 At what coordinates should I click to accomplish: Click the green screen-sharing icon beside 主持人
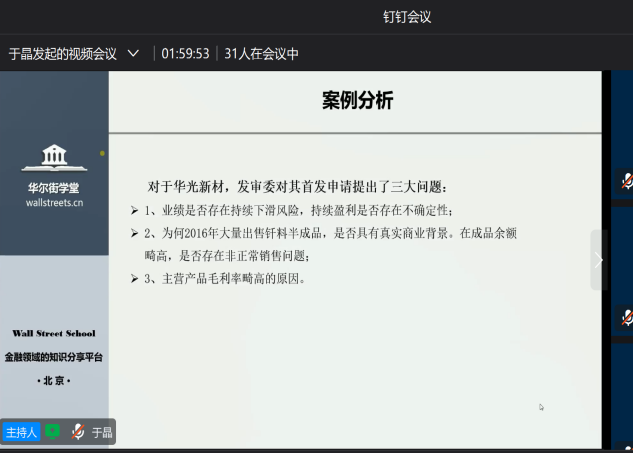pyautogui.click(x=52, y=432)
